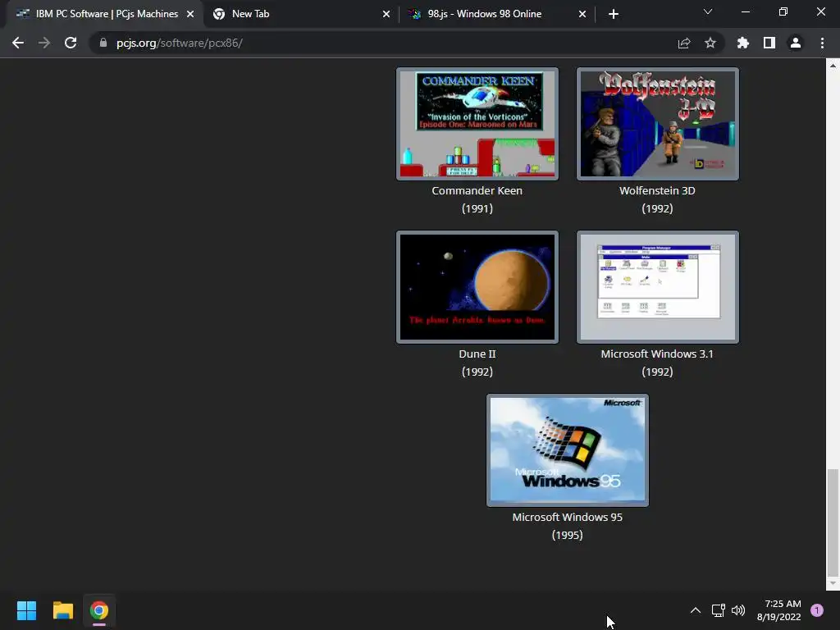Switch to the IBM PC Software tab
Screen dimensions: 840x630
105,14
